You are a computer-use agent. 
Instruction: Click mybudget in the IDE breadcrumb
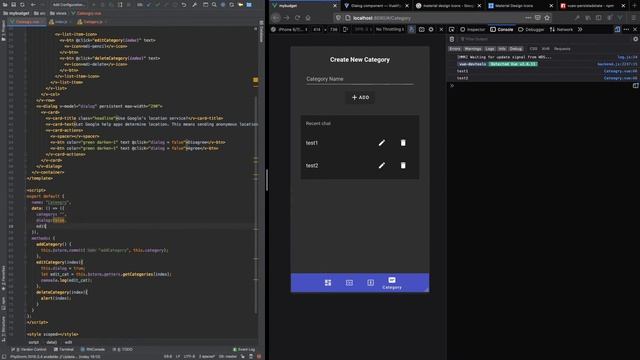16,13
